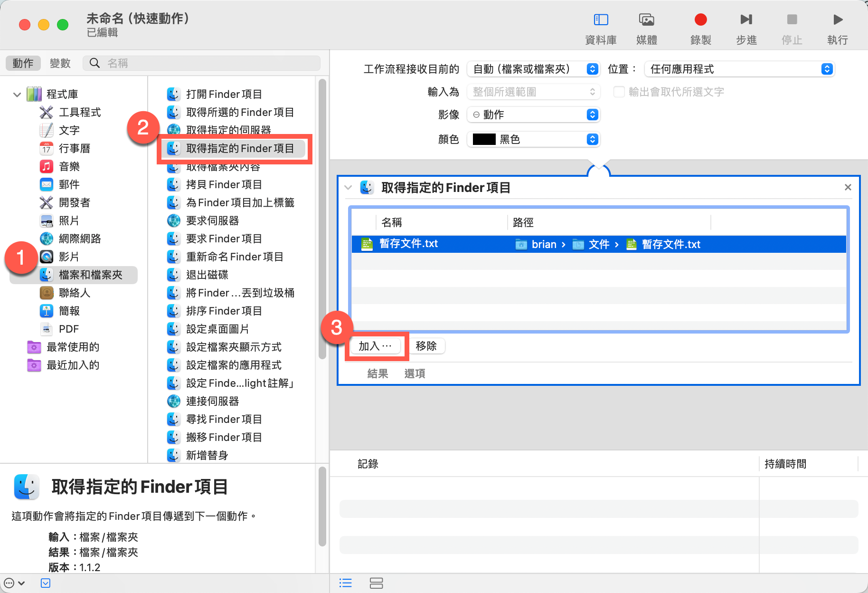Collapse the 程式庫 tree chevron
868x593 pixels.
click(x=17, y=95)
